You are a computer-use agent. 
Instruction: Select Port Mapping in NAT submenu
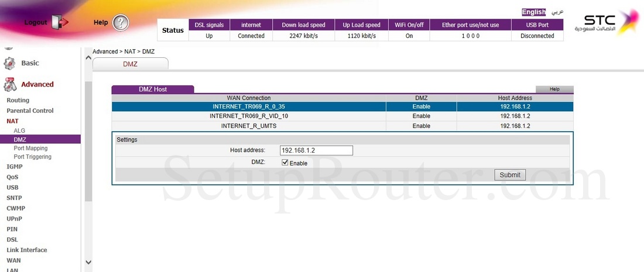tap(30, 148)
